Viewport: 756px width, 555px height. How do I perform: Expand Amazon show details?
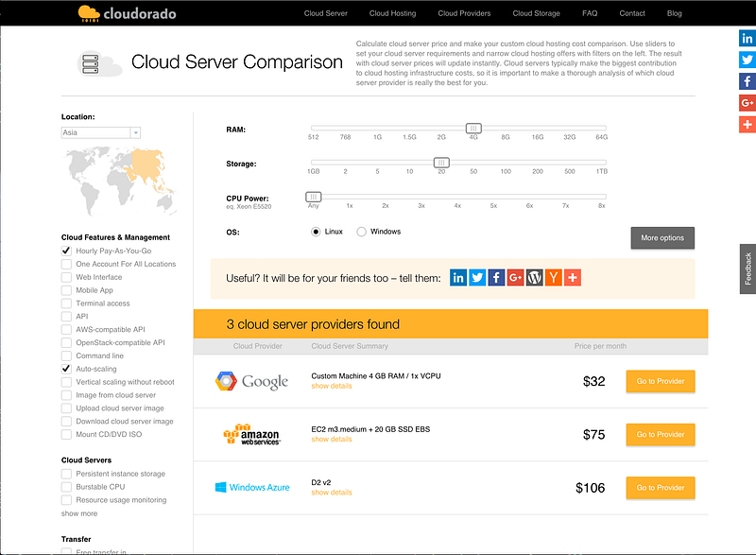point(332,440)
